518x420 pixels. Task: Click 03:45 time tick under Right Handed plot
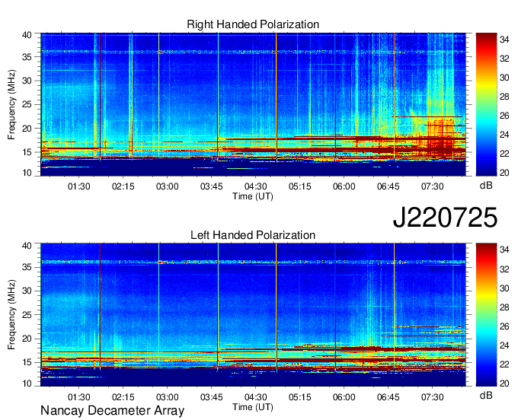212,186
